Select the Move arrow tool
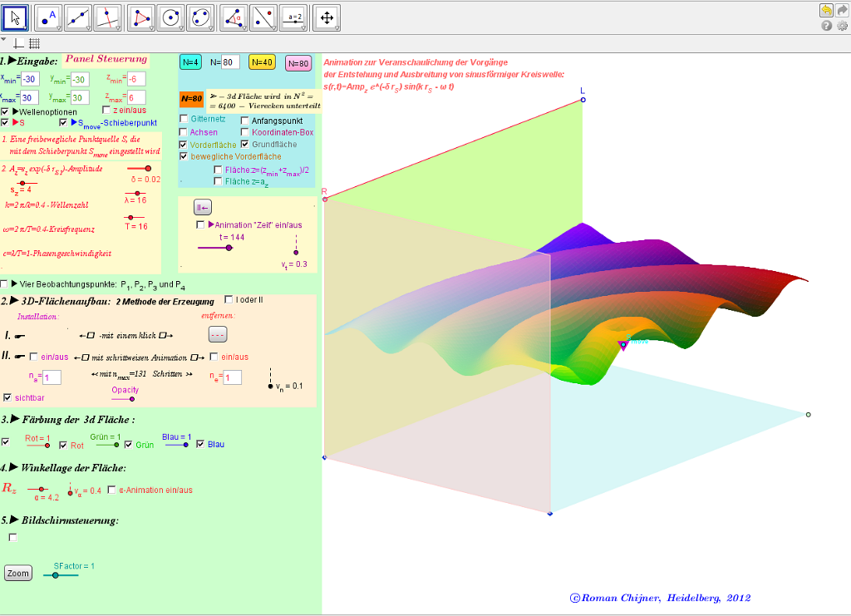This screenshot has width=851, height=616. tap(15, 17)
